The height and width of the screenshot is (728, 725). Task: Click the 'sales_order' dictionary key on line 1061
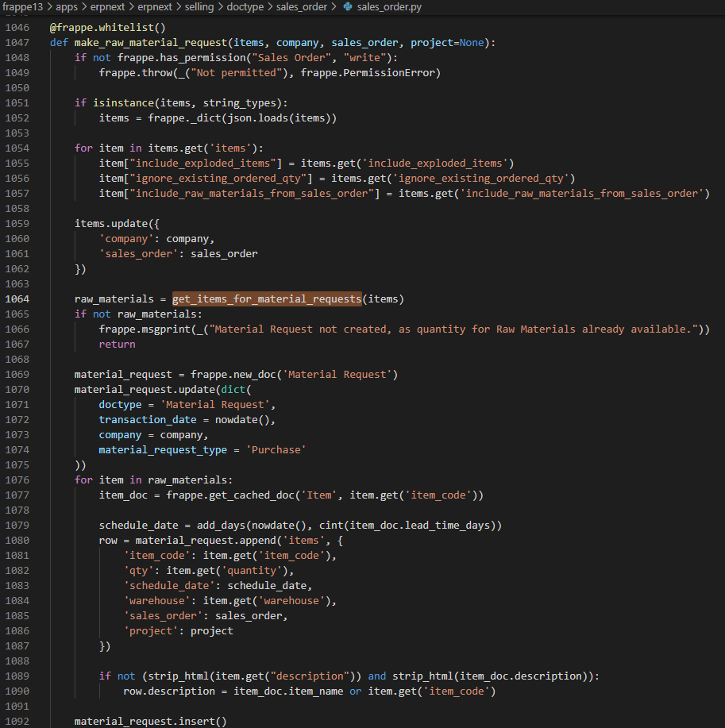138,254
